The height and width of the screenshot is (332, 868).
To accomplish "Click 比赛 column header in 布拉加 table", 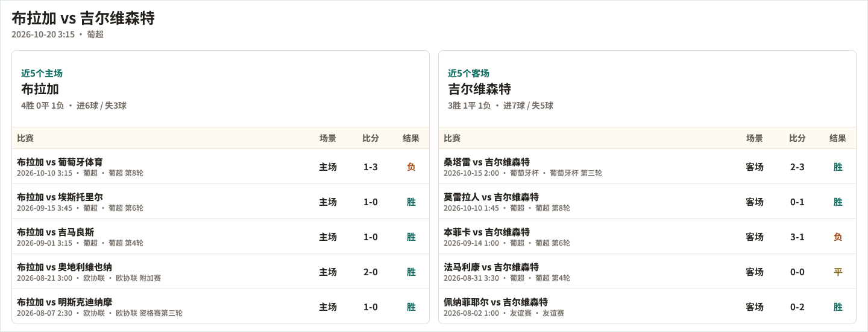I will click(25, 138).
